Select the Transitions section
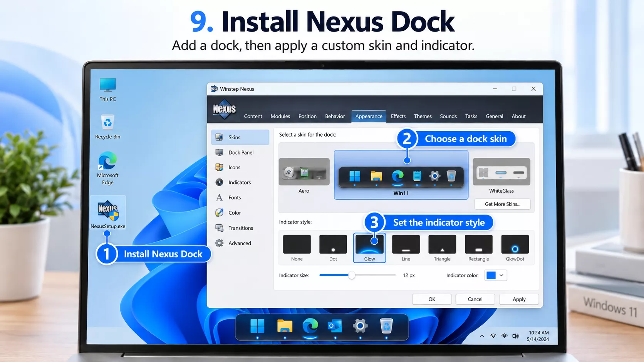Screen dimensions: 644x362 pyautogui.click(x=240, y=228)
